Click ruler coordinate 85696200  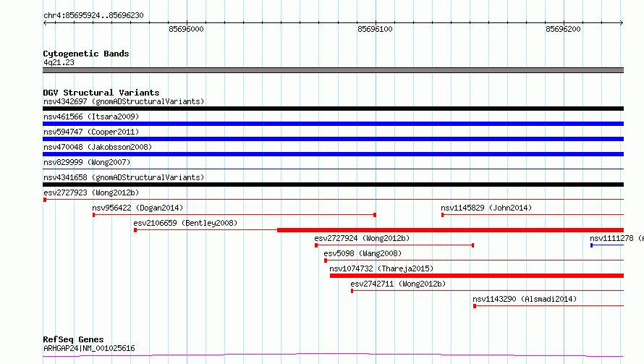click(563, 29)
